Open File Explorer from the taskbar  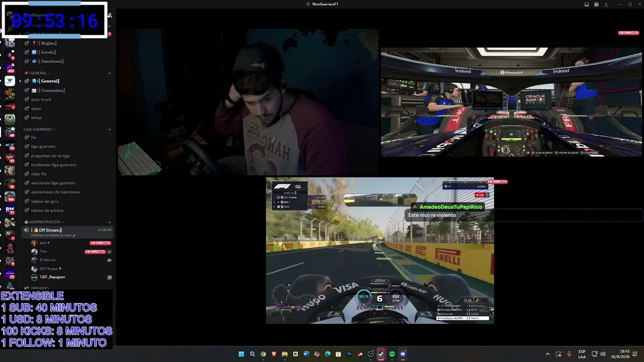tap(284, 354)
